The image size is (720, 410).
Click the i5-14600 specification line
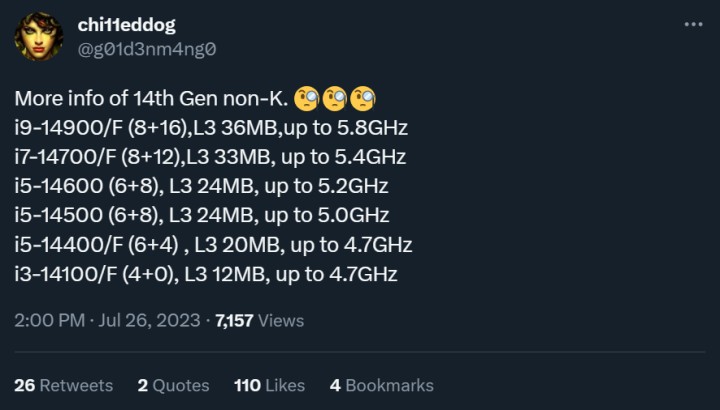pos(201,186)
